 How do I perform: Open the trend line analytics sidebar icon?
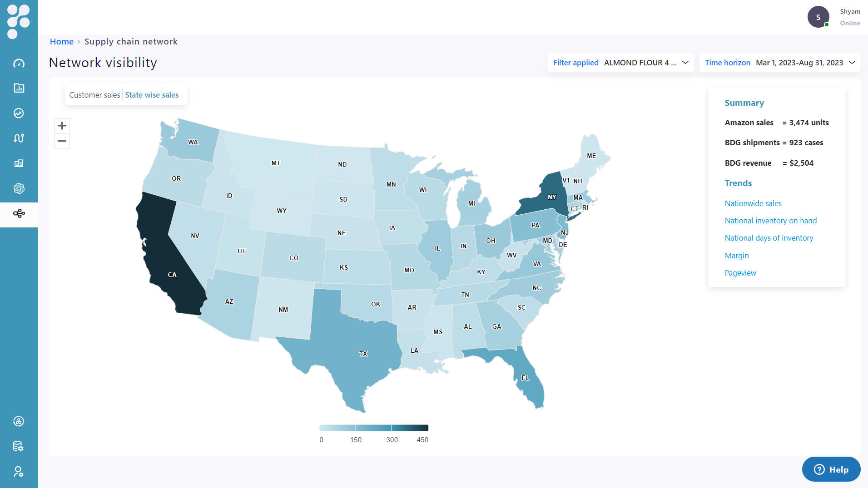(x=19, y=113)
